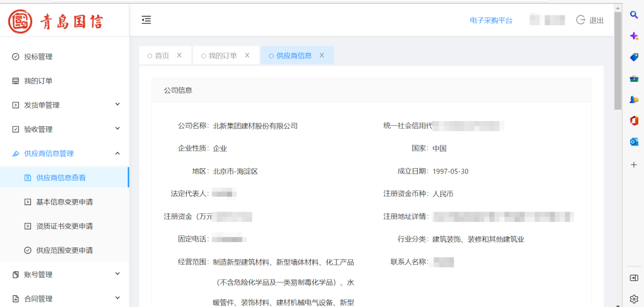Viewport: 644px width, 307px height.
Task: Open 基本信息变更申请 menu item
Action: click(x=64, y=202)
